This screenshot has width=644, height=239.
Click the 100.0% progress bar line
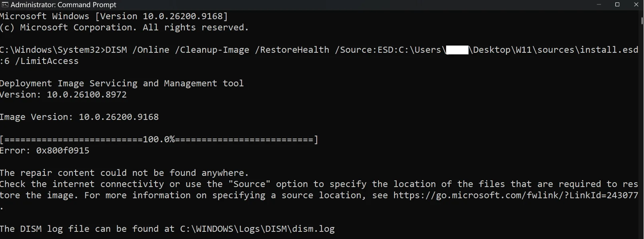[x=159, y=139]
